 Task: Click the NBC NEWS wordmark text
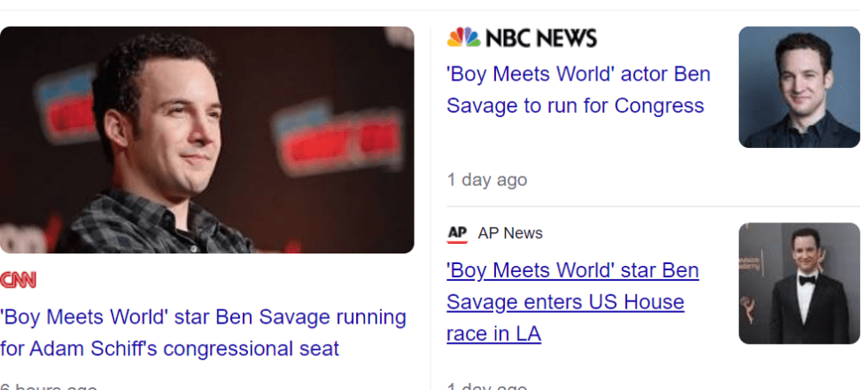tap(541, 38)
